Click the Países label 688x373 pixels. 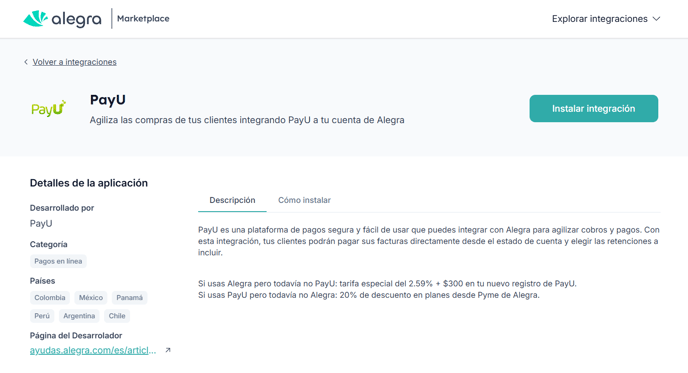click(43, 281)
